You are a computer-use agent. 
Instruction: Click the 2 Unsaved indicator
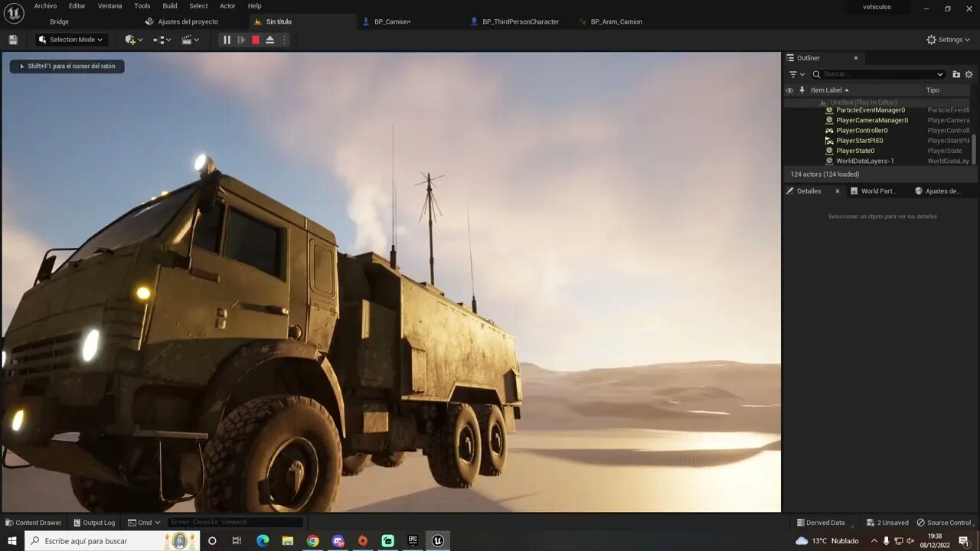tap(887, 523)
